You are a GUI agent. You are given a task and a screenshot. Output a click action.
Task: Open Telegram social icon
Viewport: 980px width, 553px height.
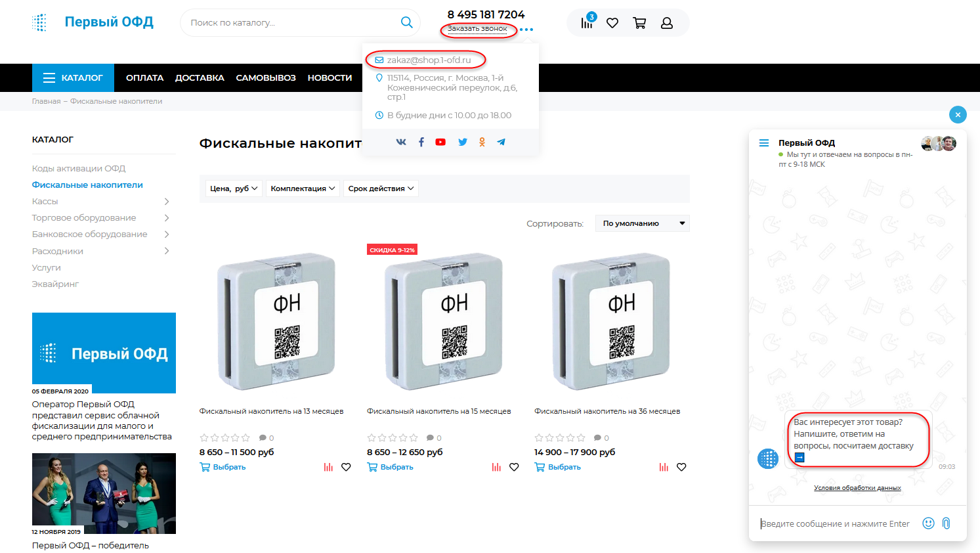pos(501,142)
